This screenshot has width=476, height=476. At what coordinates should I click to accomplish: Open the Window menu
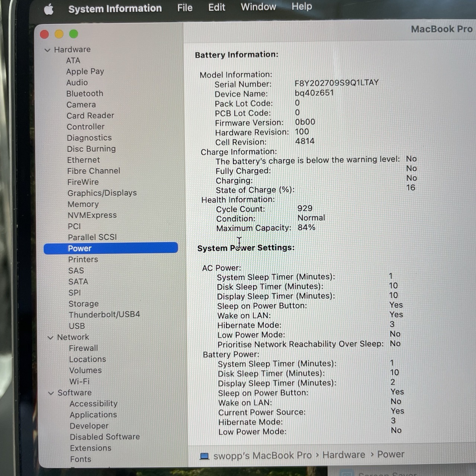pyautogui.click(x=258, y=7)
